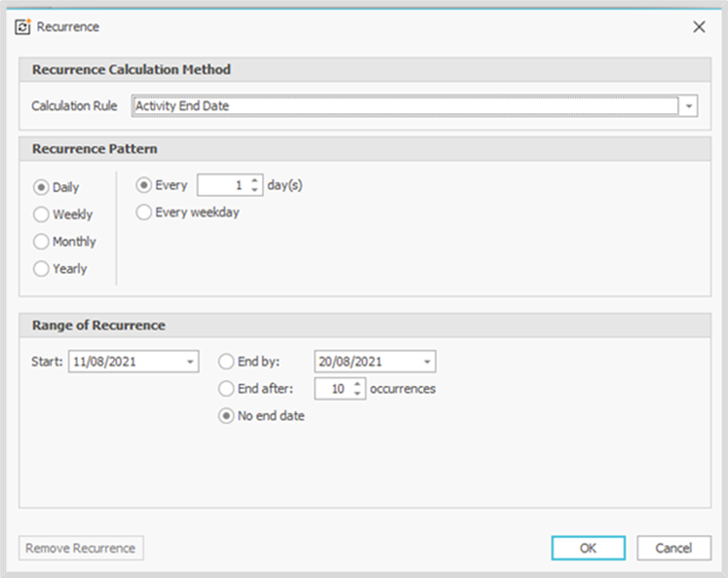
Task: Choose the Monthly recurrence option
Action: coord(41,242)
